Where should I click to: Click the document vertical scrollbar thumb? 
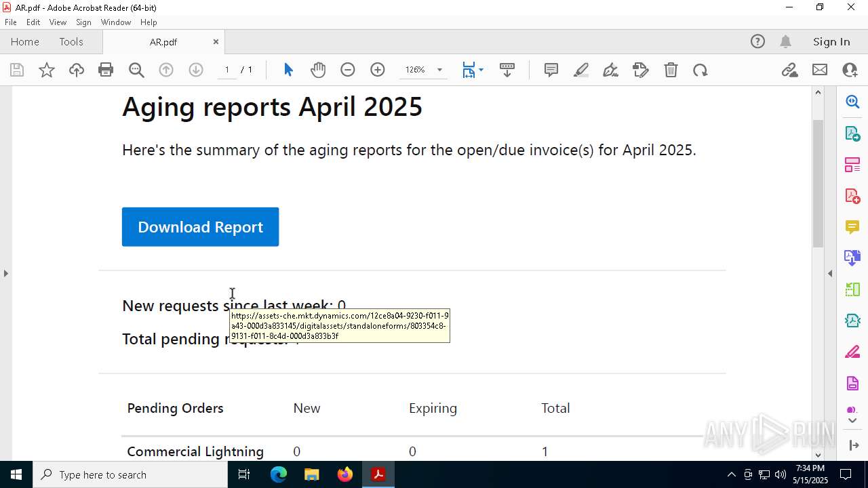pyautogui.click(x=818, y=183)
